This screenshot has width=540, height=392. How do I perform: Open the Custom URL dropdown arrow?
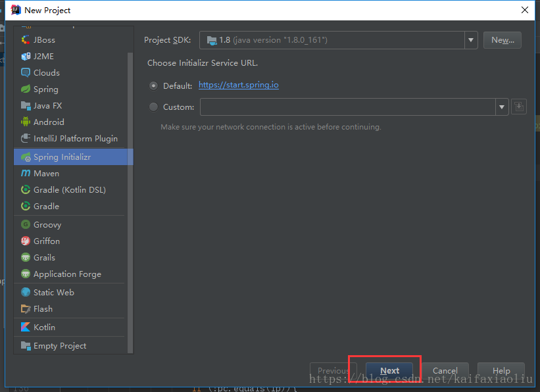pos(502,107)
